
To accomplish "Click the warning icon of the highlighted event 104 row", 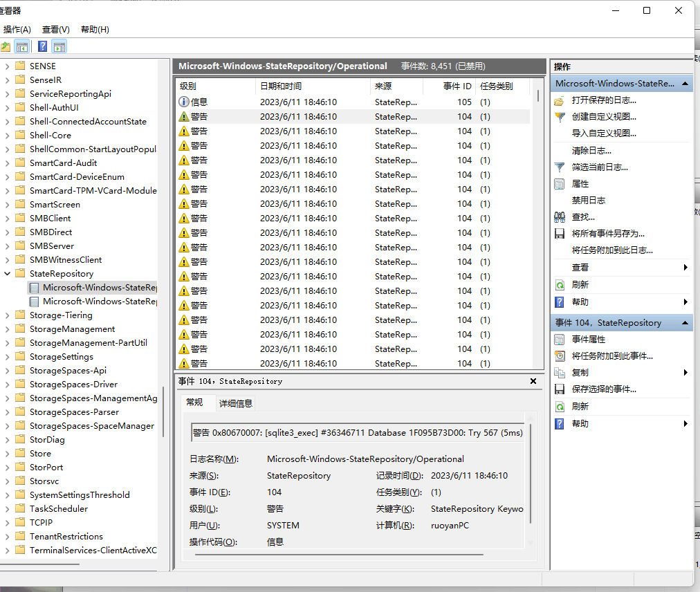I will coord(183,116).
